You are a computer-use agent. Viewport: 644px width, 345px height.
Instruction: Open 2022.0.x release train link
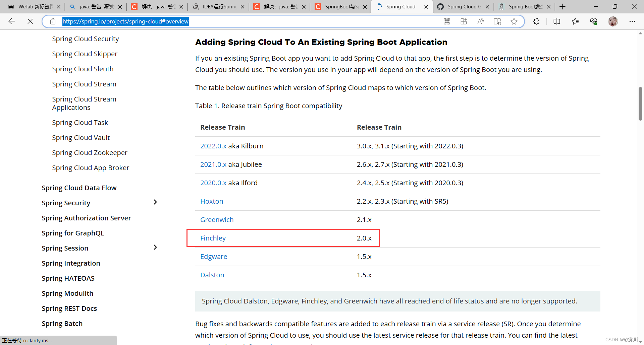213,146
